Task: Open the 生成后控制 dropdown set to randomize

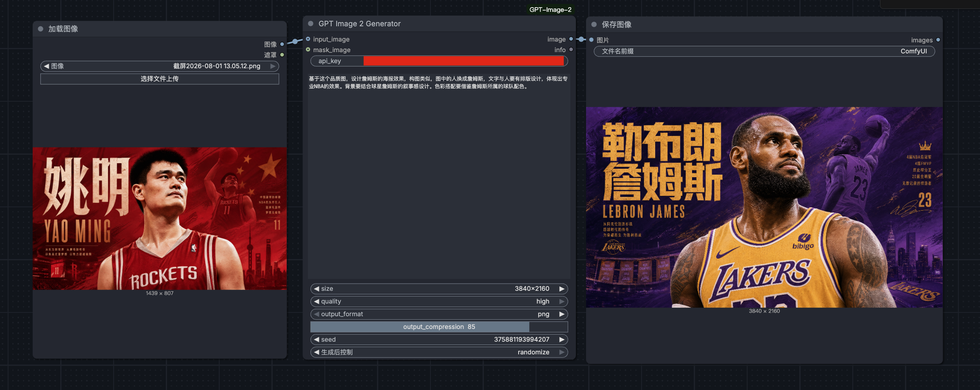Action: (x=439, y=352)
